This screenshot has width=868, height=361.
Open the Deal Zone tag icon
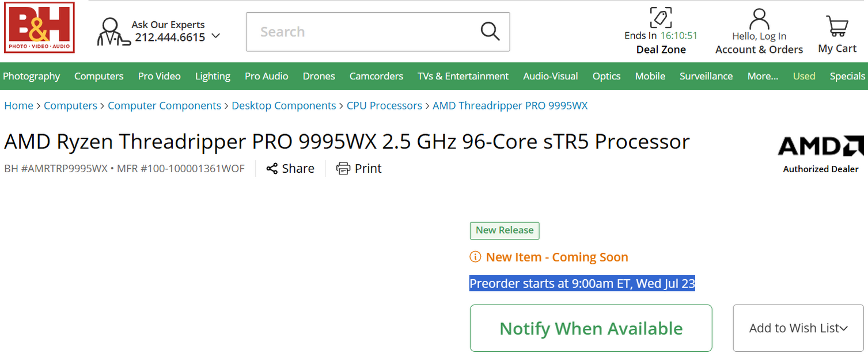pyautogui.click(x=661, y=17)
